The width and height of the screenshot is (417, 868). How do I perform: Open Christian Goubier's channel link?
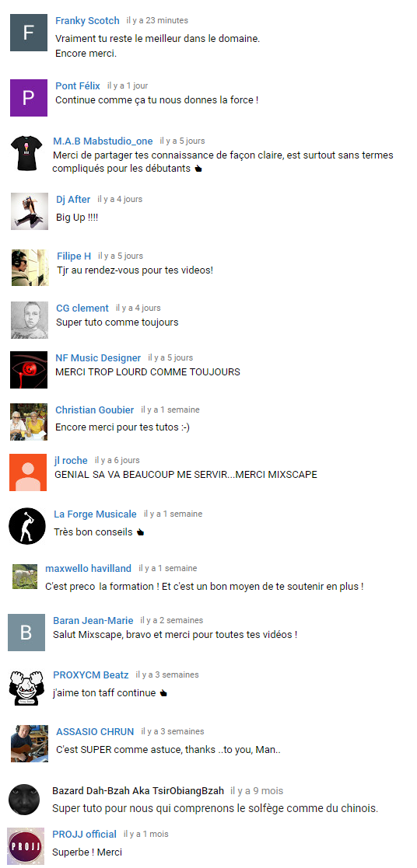[x=95, y=410]
